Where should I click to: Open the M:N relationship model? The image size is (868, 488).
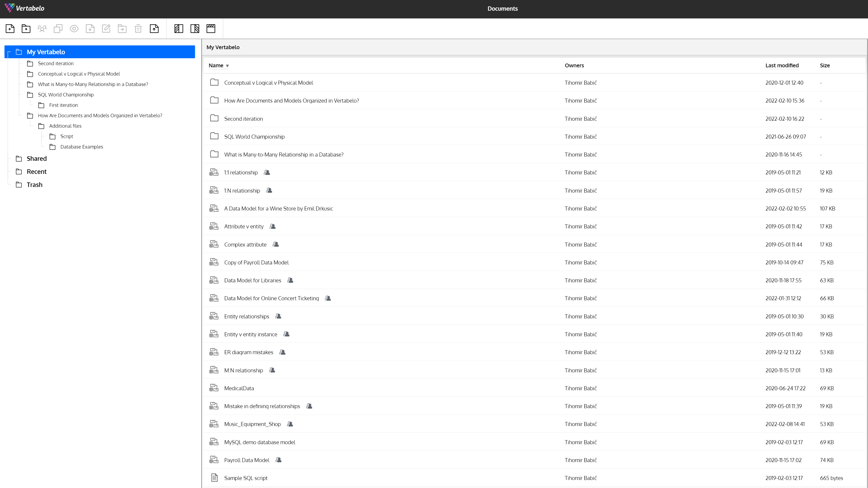coord(243,370)
